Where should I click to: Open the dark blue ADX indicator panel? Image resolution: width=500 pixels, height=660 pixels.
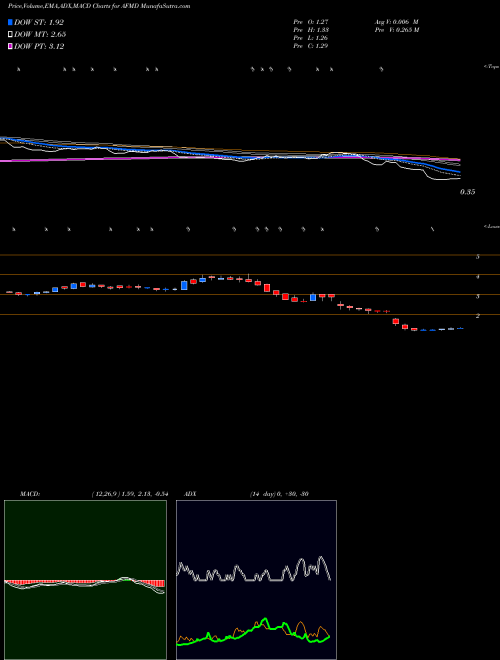point(256,580)
